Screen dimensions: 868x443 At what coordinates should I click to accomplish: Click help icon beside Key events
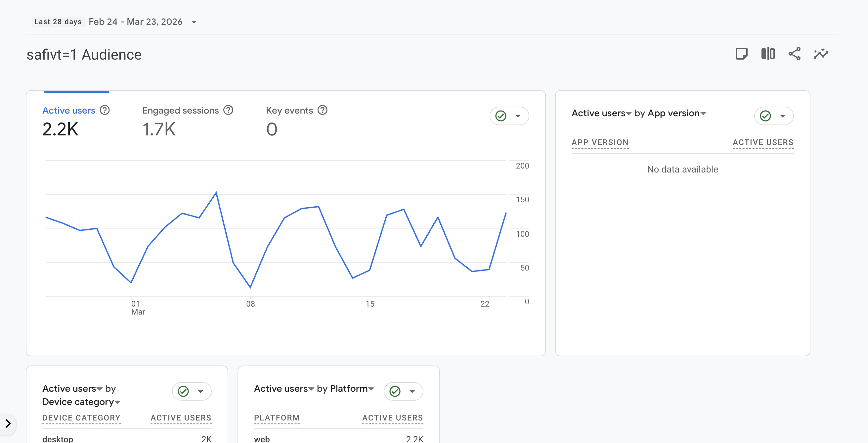point(323,110)
